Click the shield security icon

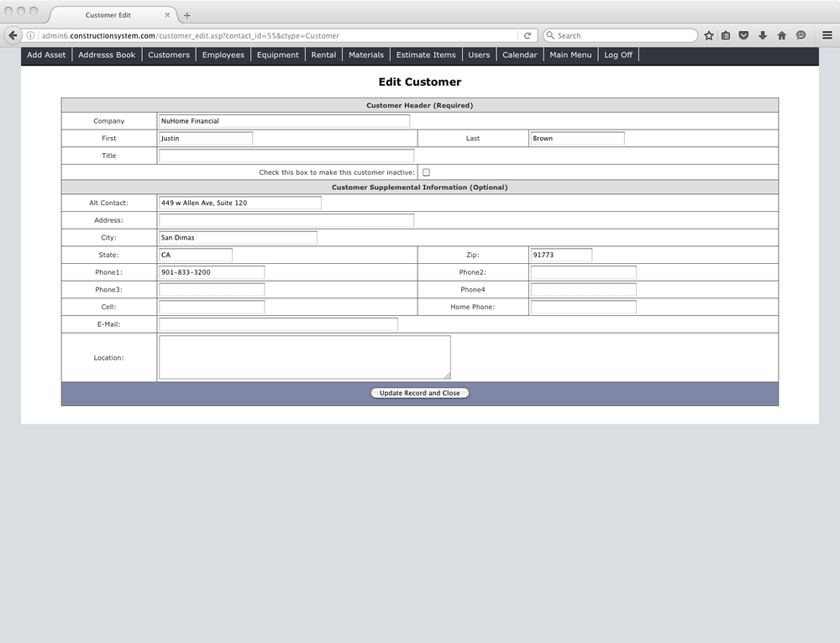(x=743, y=35)
